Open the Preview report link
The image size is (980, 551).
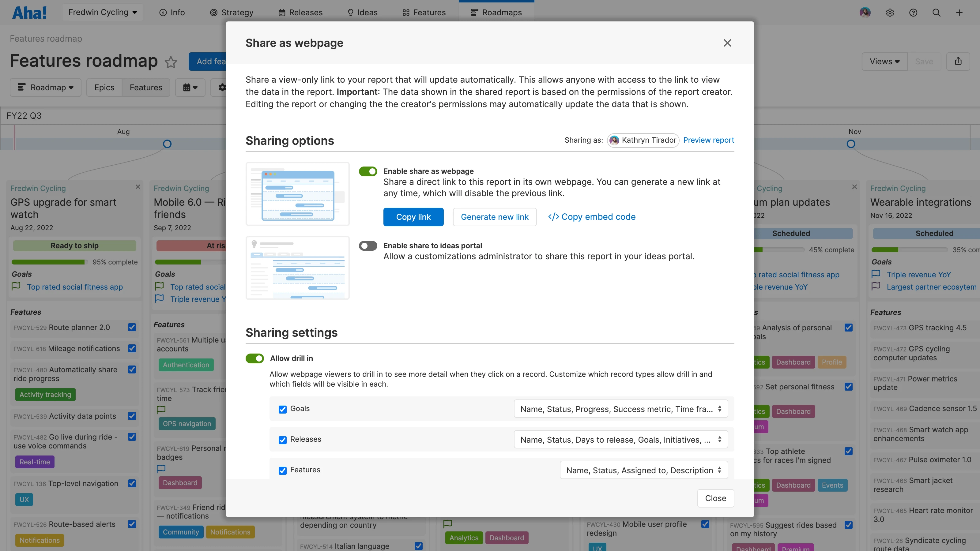pos(708,140)
